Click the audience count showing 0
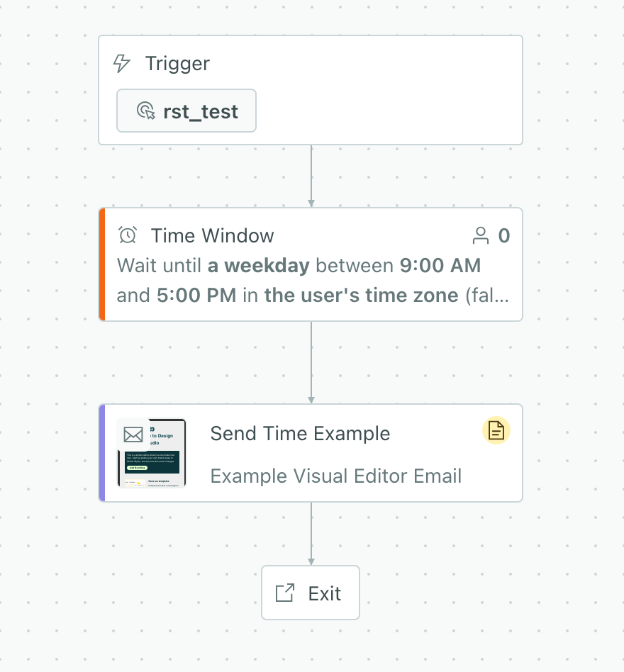 click(504, 235)
